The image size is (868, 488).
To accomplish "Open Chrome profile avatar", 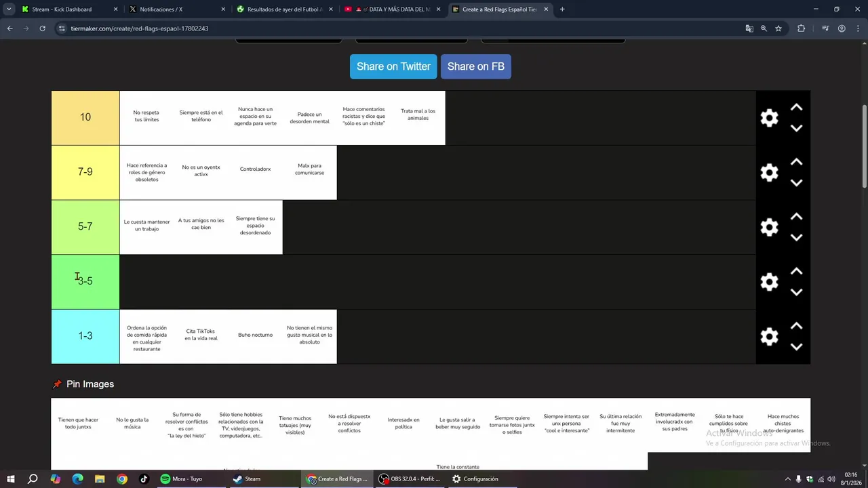I will [x=842, y=28].
